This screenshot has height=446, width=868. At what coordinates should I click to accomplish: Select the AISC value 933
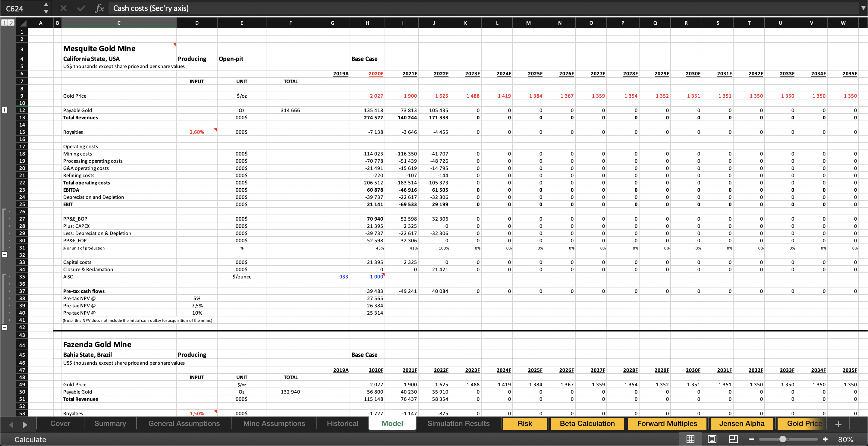(332, 277)
